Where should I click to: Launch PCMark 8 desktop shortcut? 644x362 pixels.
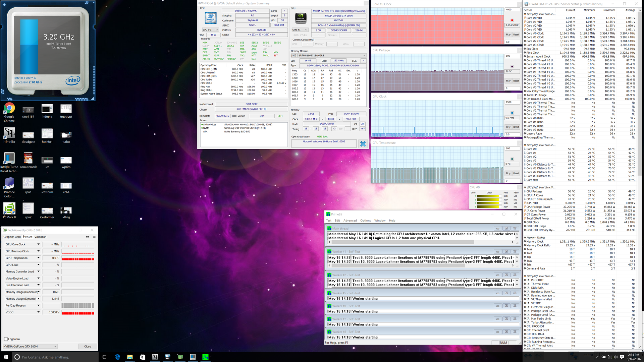pos(9,211)
